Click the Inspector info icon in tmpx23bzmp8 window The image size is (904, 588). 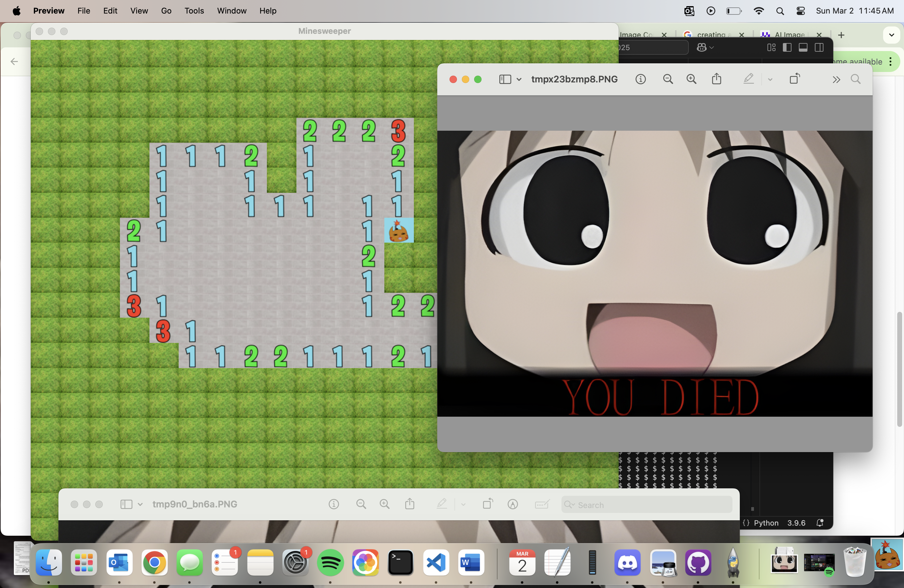pos(640,79)
